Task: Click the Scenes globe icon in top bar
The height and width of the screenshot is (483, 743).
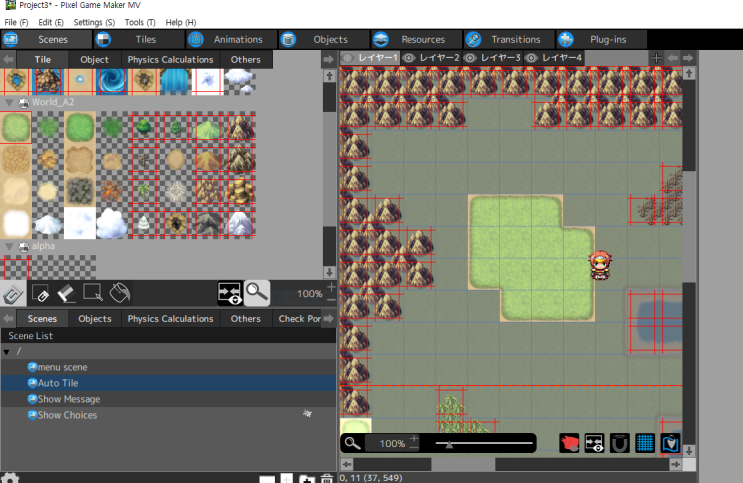Action: (x=11, y=39)
